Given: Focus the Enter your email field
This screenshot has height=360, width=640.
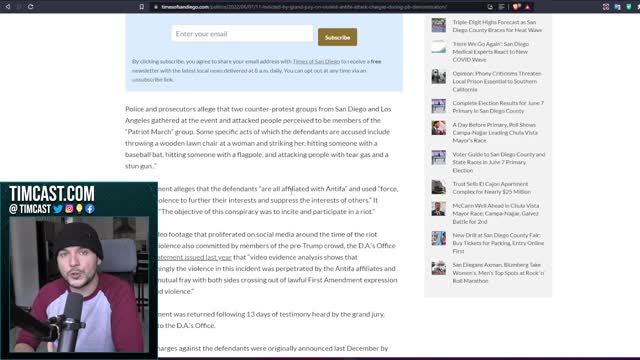Looking at the screenshot, I should point(242,34).
